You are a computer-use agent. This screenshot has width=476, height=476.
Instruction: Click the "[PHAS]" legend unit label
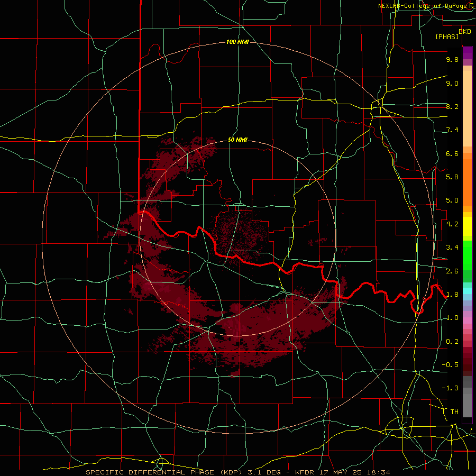447,36
